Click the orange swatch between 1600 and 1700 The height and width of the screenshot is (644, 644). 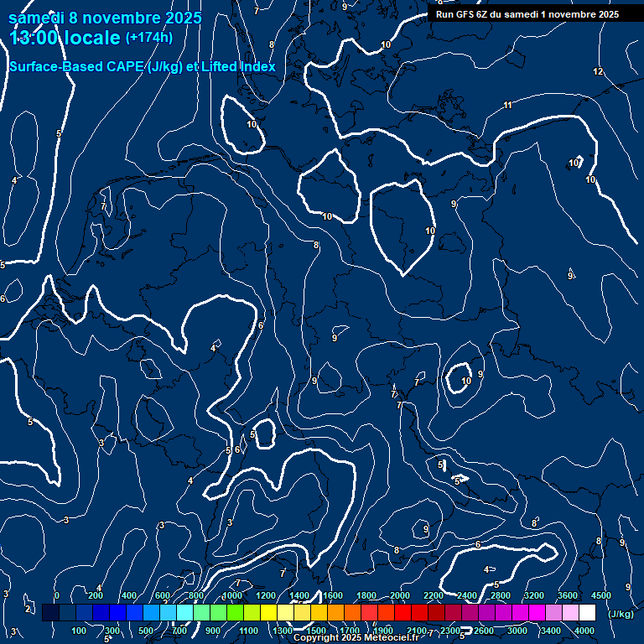click(x=335, y=612)
